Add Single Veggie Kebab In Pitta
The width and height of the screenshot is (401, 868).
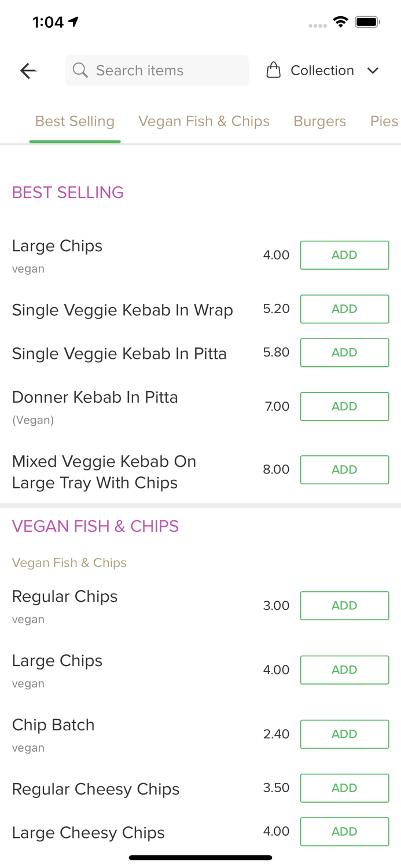tap(344, 352)
